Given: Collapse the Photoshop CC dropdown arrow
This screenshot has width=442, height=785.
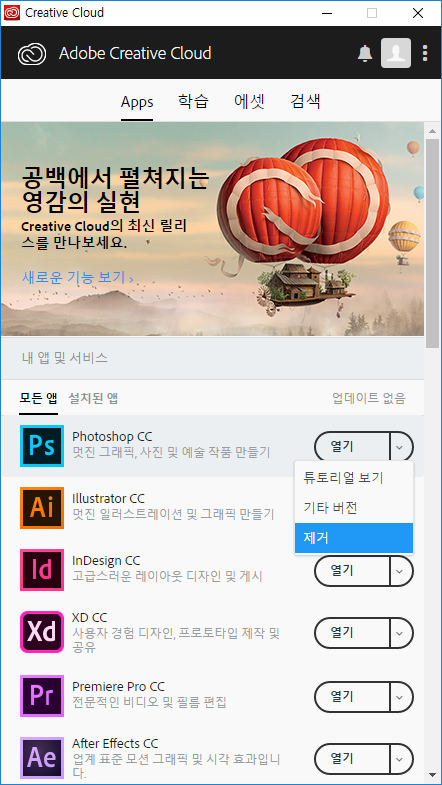Looking at the screenshot, I should point(401,446).
